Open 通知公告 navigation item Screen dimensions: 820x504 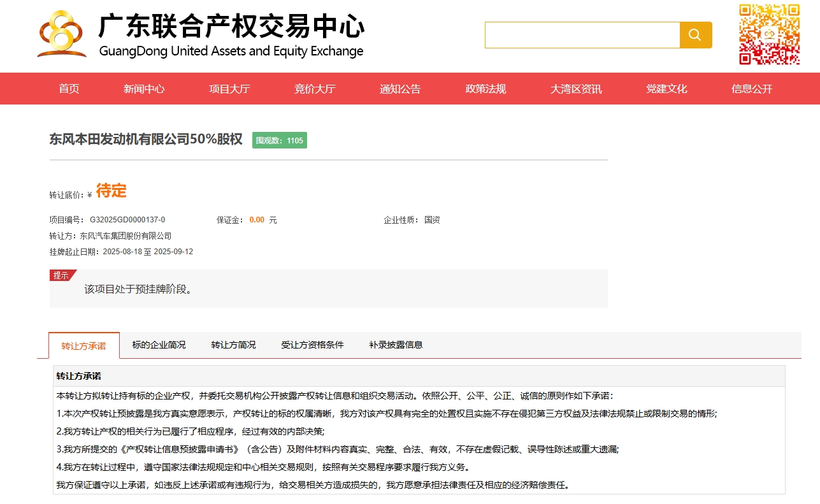pyautogui.click(x=400, y=89)
